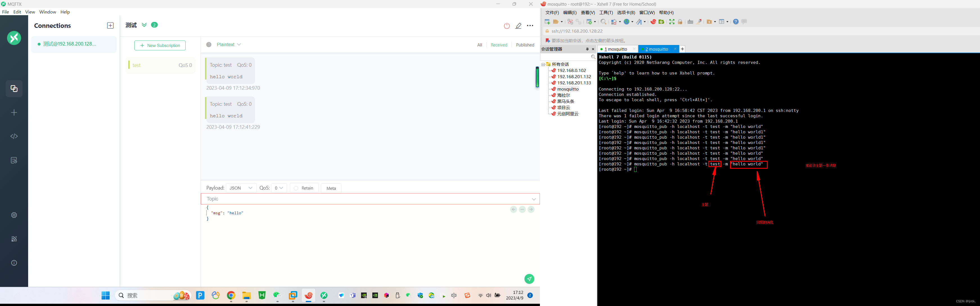Click the keyboard icon in Xshell toolbar
980x306 pixels.
[x=690, y=22]
